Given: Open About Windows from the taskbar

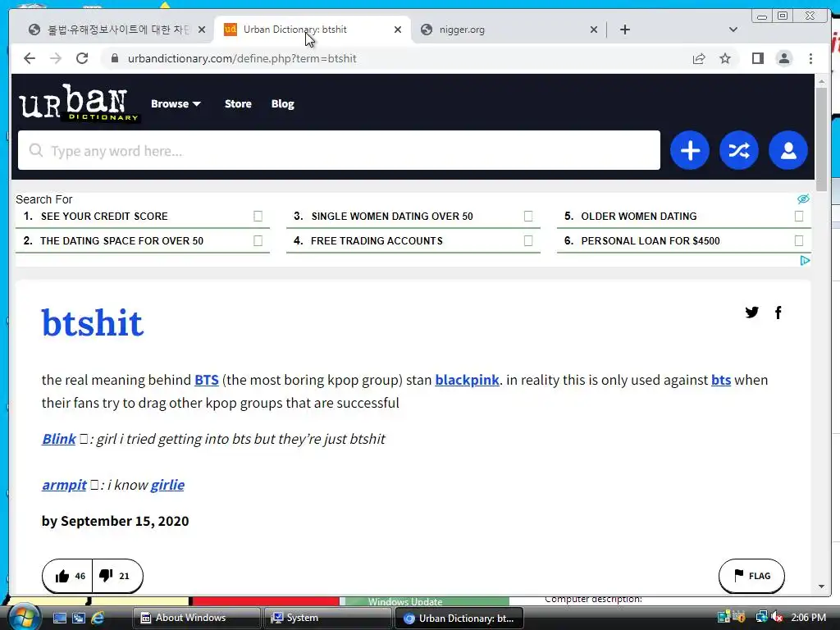Looking at the screenshot, I should (196, 618).
